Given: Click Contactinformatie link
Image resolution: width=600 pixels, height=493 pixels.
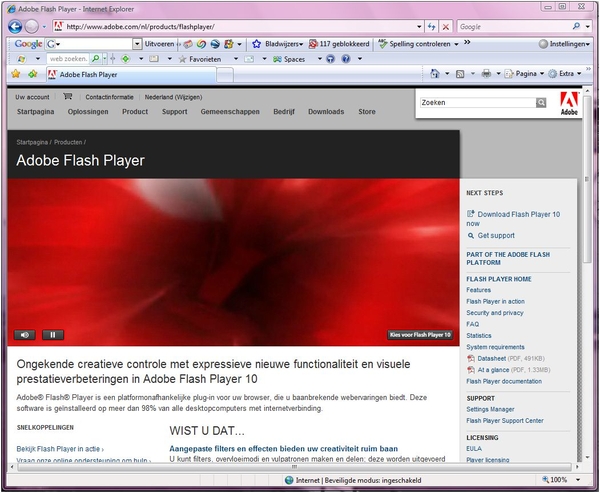Looking at the screenshot, I should [109, 97].
